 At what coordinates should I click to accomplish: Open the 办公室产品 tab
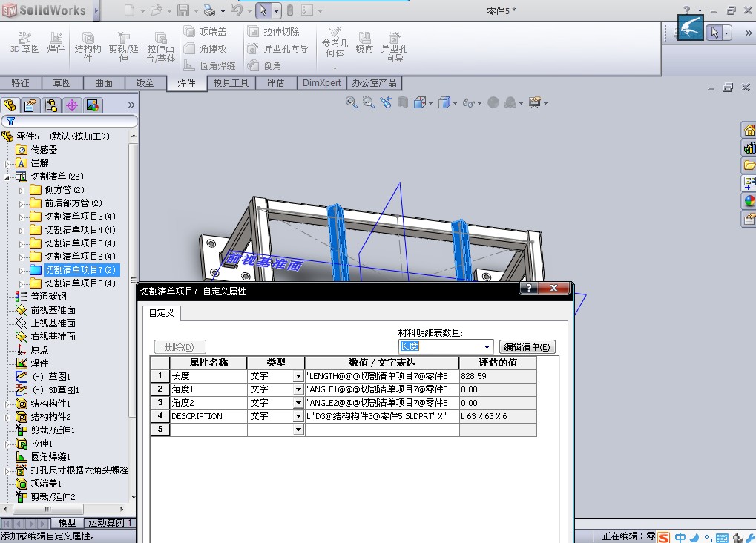[x=374, y=83]
